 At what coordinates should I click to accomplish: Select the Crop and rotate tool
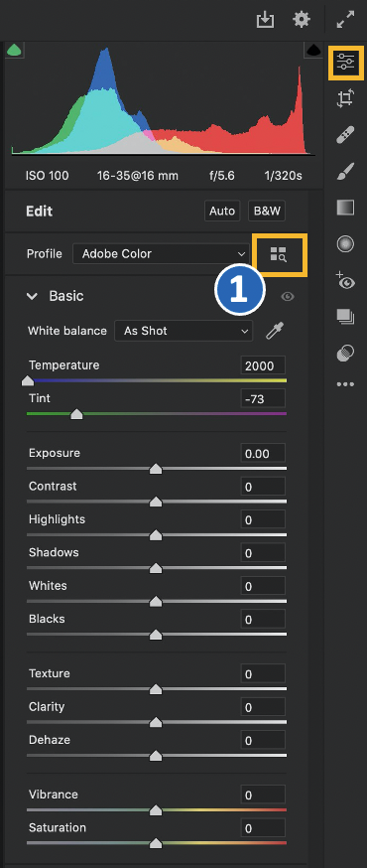coord(345,99)
